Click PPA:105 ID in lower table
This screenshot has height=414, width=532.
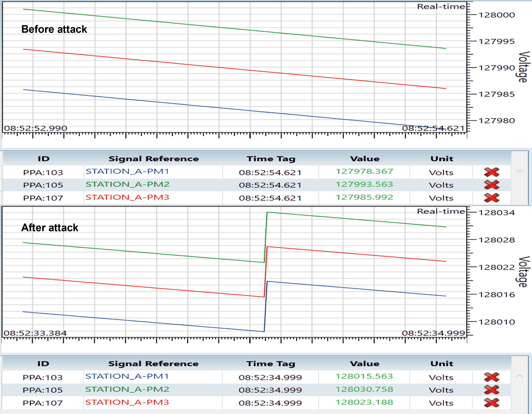point(43,390)
